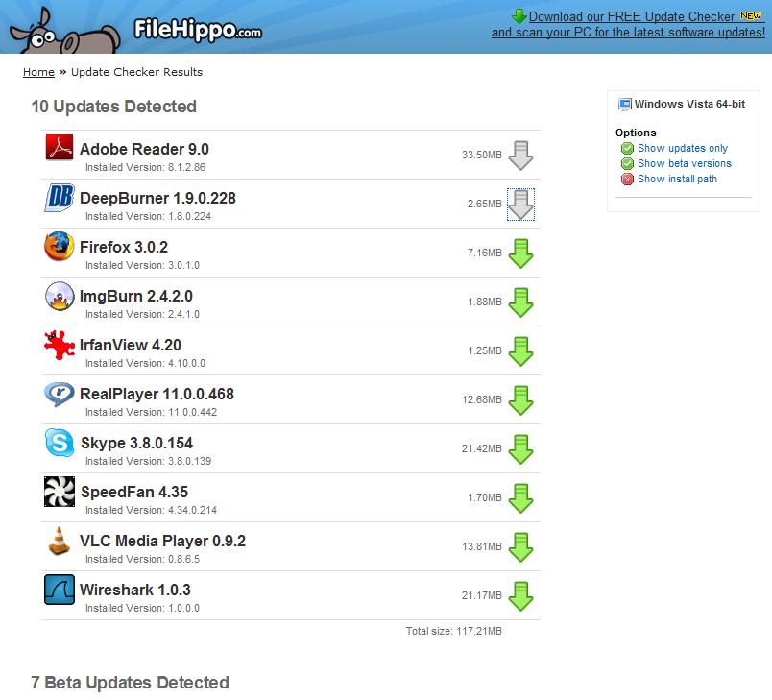Click green arrow beside Update Checker banner
The width and height of the screenshot is (772, 700).
pyautogui.click(x=519, y=16)
